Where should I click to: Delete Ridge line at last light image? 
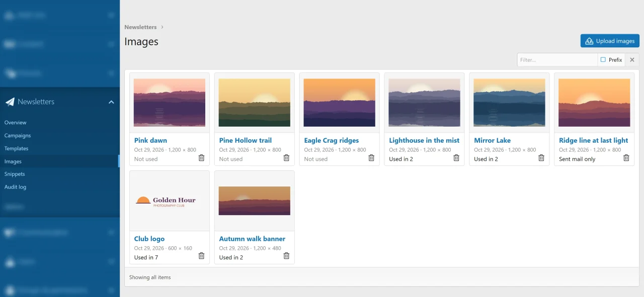[x=626, y=158]
